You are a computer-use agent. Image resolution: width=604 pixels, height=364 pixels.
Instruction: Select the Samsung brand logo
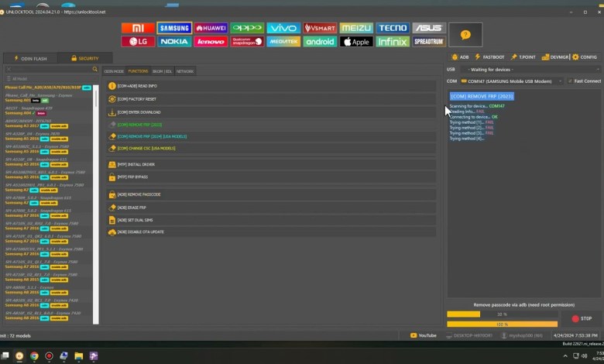174,28
